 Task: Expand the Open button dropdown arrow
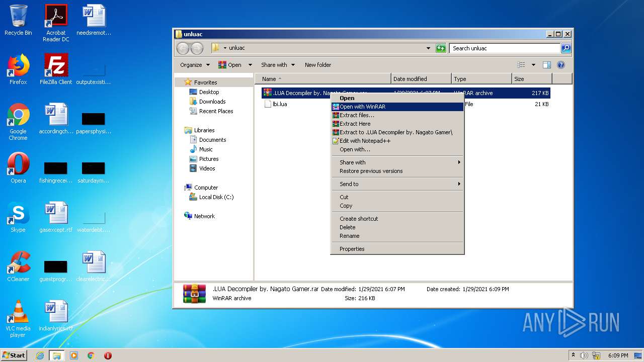coord(250,65)
